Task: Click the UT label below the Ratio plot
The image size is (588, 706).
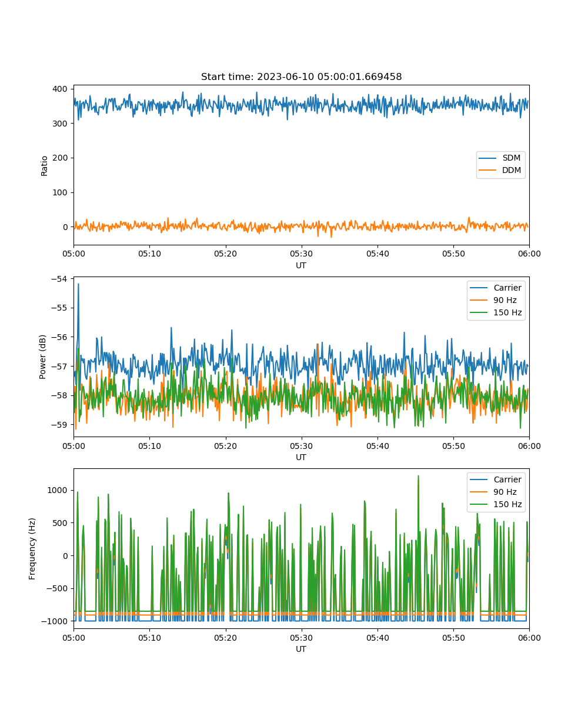Action: tap(301, 265)
